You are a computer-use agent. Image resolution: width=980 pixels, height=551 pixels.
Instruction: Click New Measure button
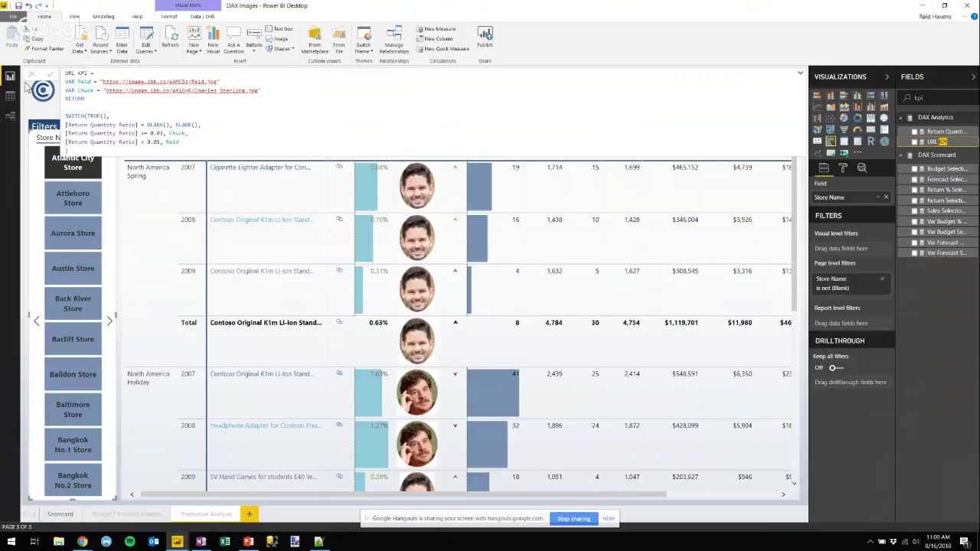point(436,29)
